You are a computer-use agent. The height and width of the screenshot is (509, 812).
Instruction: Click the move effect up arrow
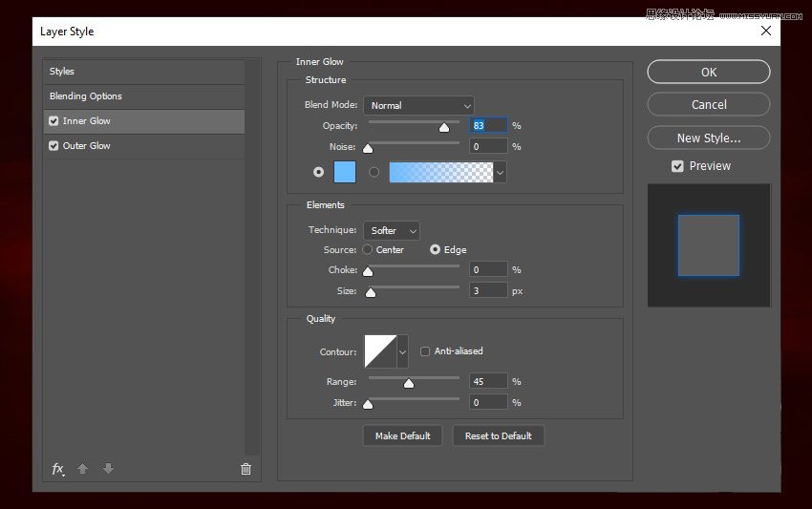pos(83,469)
